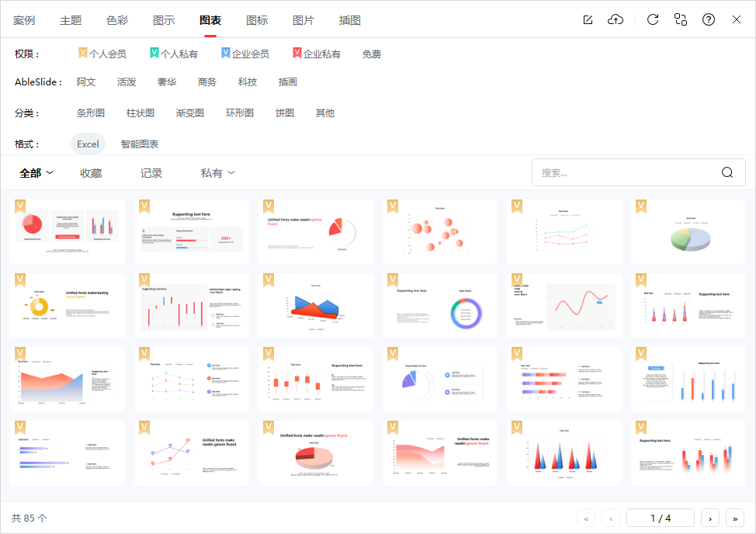Screen dimensions: 756x534
Task: Open help via the question mark icon
Action: [709, 20]
